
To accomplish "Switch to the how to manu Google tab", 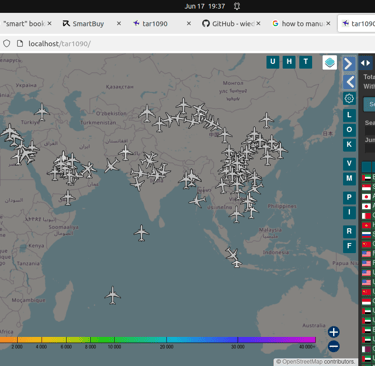I will 297,24.
